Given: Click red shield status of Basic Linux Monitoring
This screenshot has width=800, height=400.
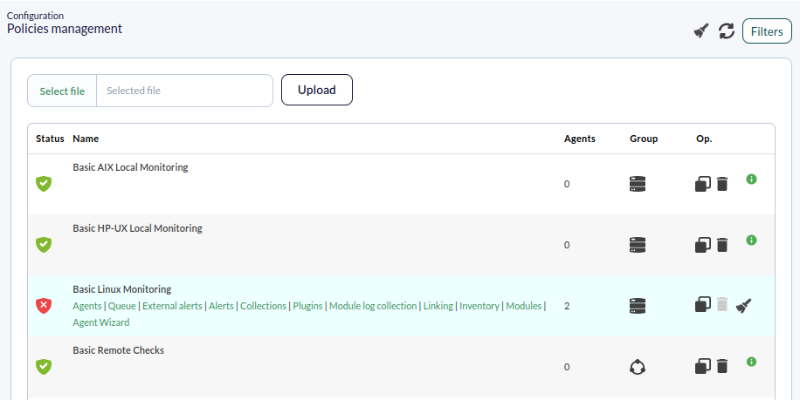Looking at the screenshot, I should click(44, 306).
